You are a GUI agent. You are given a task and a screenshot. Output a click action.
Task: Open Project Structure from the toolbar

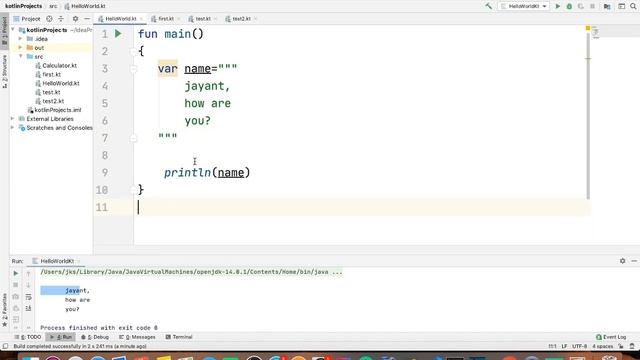tap(607, 6)
